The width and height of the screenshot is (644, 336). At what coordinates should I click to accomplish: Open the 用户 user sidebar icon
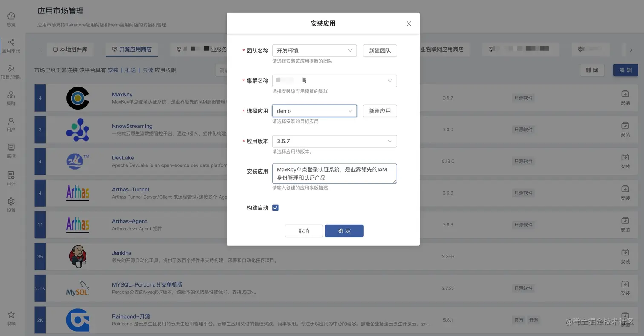click(11, 121)
